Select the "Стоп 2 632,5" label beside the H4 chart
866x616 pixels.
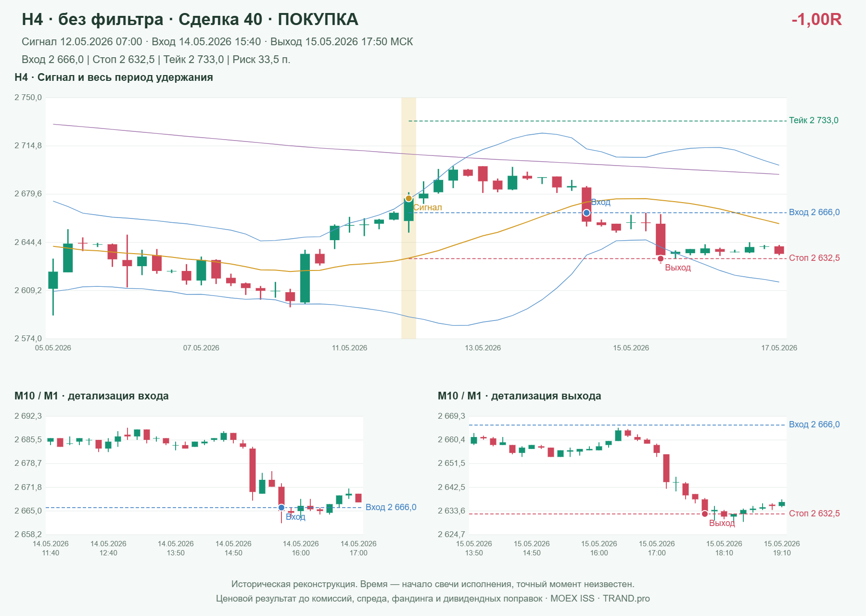pos(815,258)
